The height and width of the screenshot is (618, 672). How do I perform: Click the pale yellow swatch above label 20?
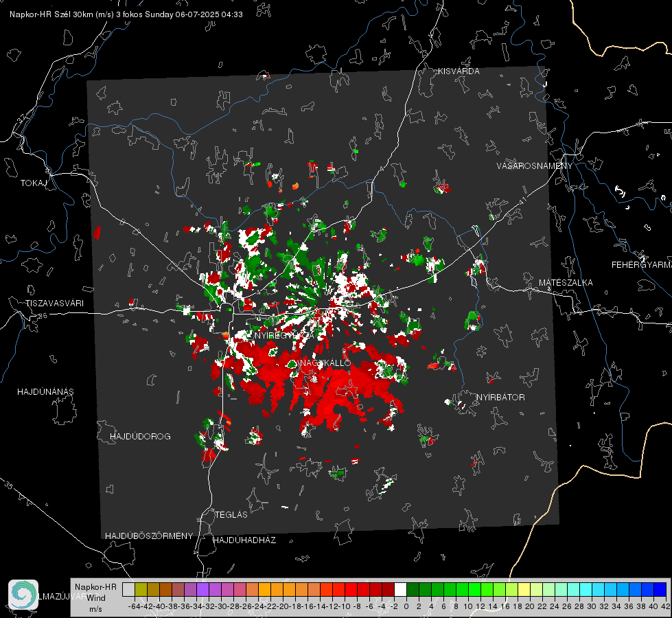(x=524, y=589)
